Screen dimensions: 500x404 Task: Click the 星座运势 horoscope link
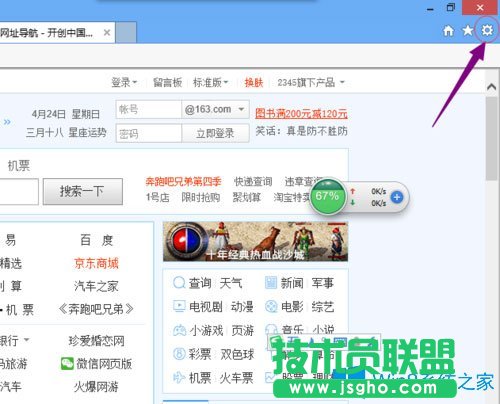[87, 132]
